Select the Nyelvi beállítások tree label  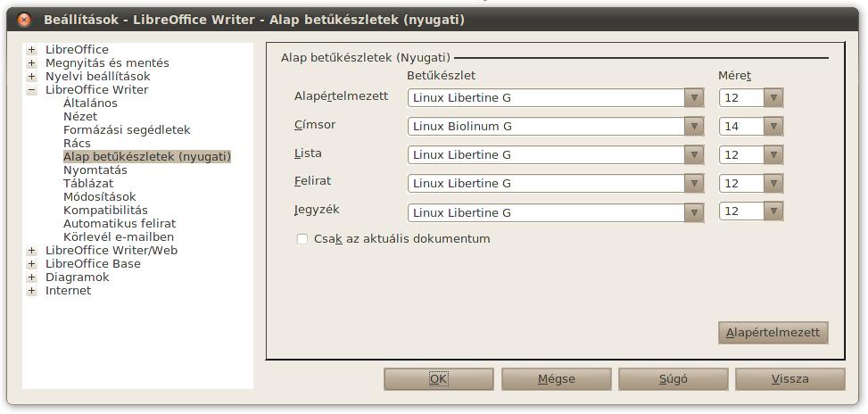(x=97, y=77)
